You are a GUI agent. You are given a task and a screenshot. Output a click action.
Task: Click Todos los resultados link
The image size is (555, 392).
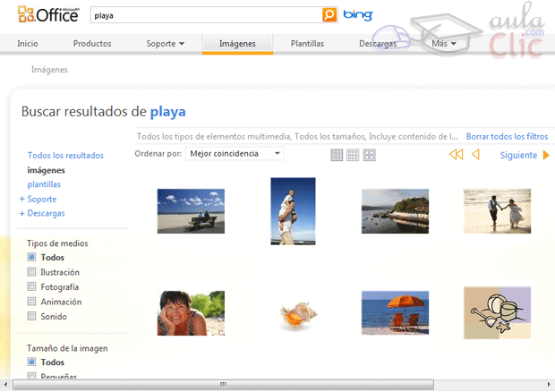pos(65,156)
